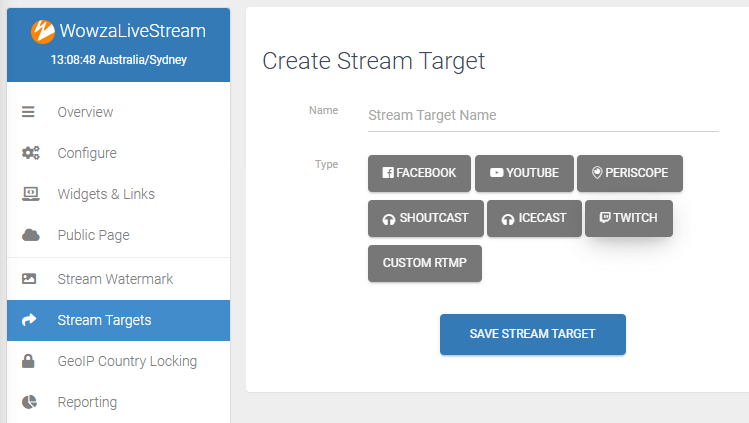Select the Shoutcast target type
Image resolution: width=749 pixels, height=423 pixels.
pyautogui.click(x=426, y=218)
